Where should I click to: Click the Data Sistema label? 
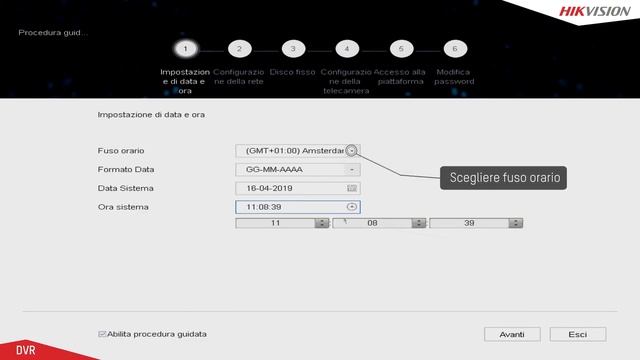125,188
